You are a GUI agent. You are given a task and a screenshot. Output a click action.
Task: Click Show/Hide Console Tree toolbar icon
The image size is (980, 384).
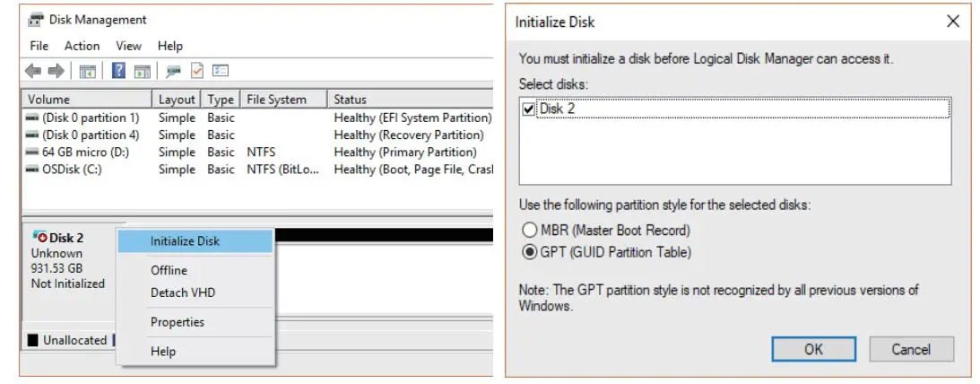point(88,71)
